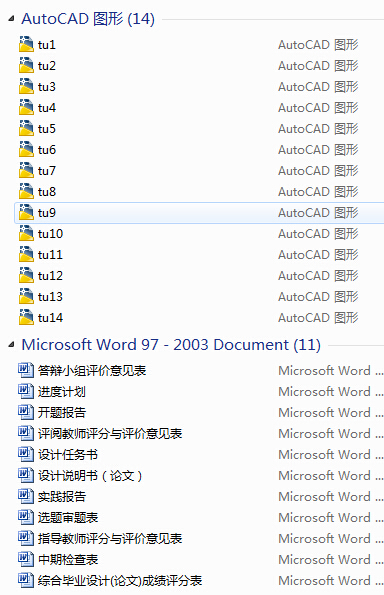Select the document 选题审题表
The image size is (384, 595).
tap(68, 518)
